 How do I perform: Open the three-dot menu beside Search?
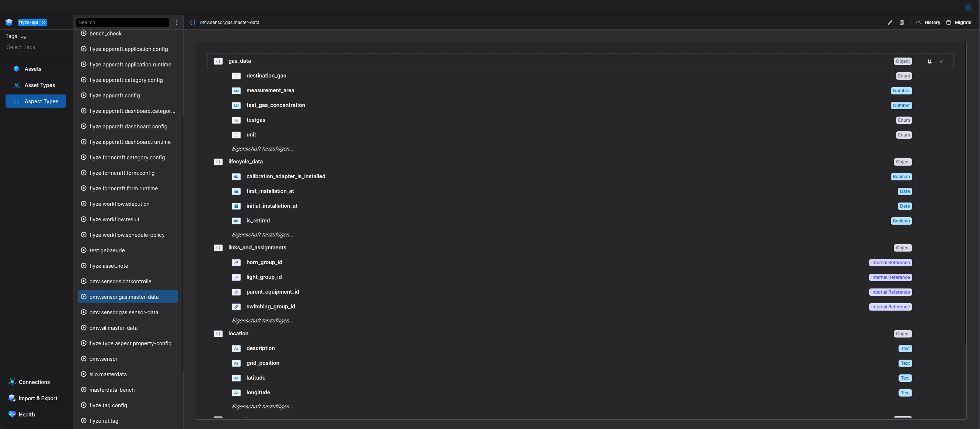click(176, 23)
